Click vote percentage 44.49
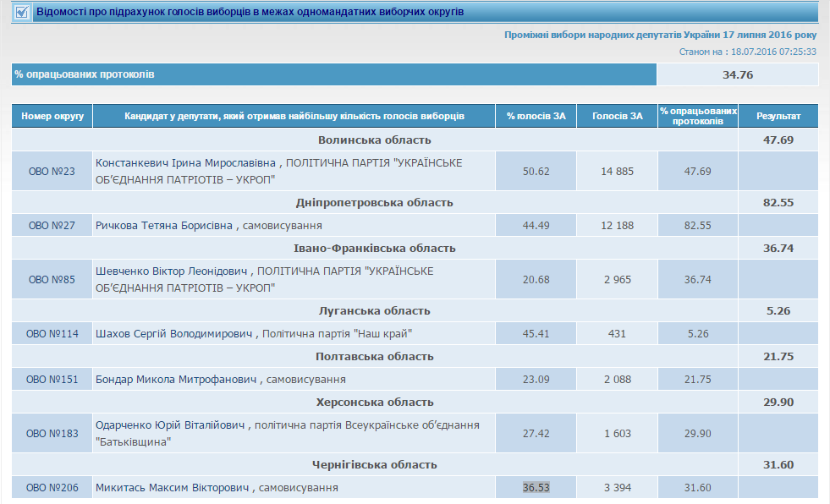Viewport: 830px width, 504px height. tap(536, 225)
